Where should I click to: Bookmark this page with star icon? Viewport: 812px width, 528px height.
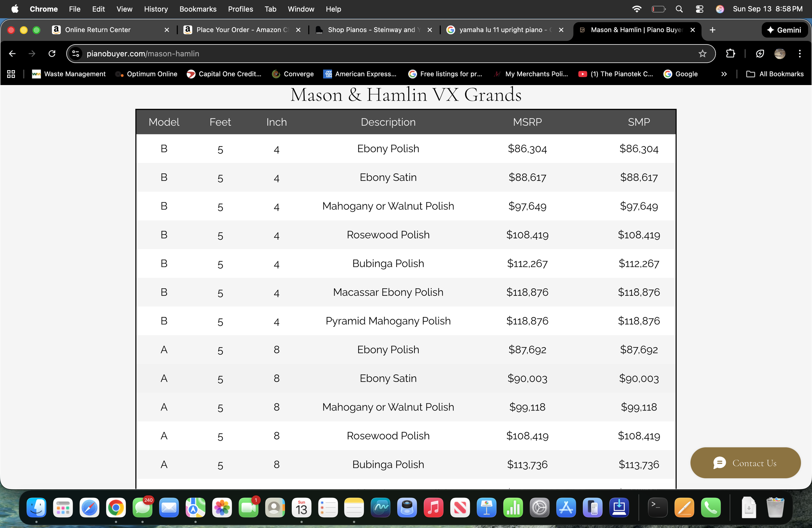click(x=702, y=54)
